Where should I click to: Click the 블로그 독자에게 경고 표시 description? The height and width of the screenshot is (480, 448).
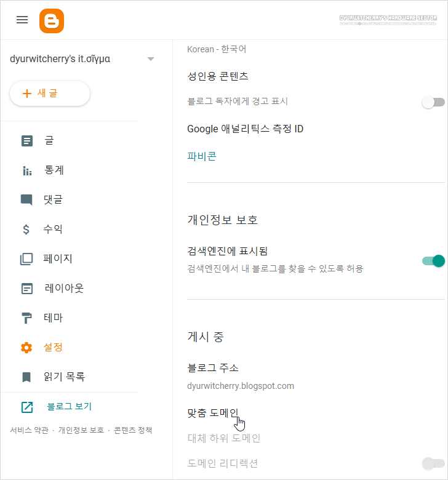238,102
